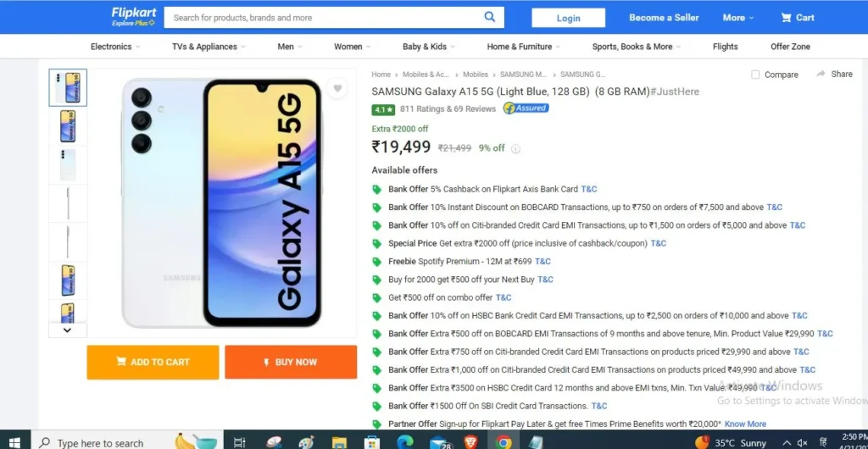
Task: Click price info icon beside 9% off
Action: click(x=515, y=148)
